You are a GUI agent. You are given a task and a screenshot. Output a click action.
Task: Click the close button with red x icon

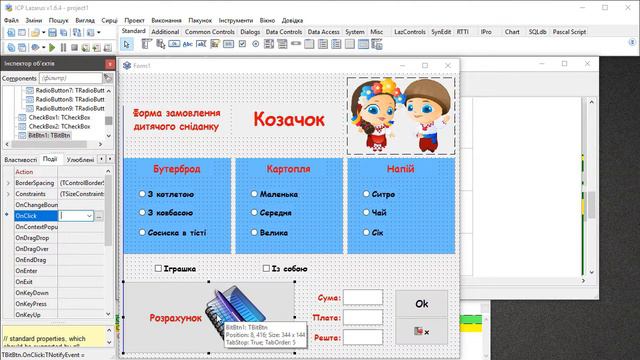pyautogui.click(x=421, y=331)
